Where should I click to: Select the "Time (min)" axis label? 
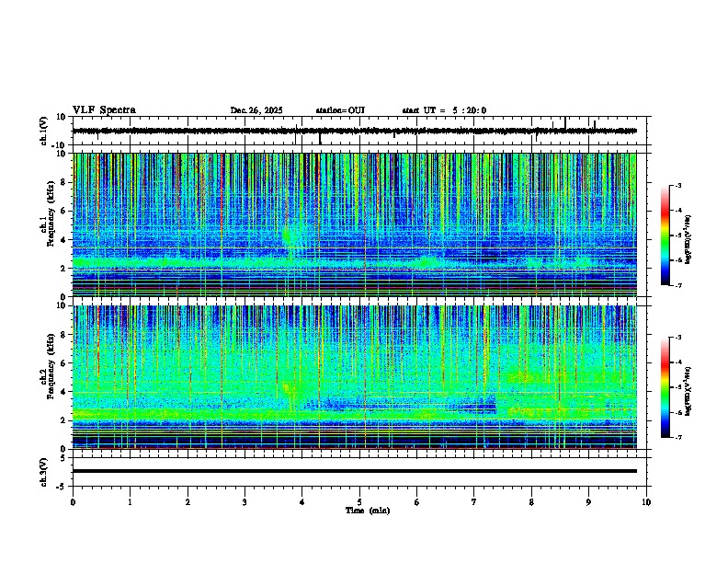pyautogui.click(x=368, y=511)
